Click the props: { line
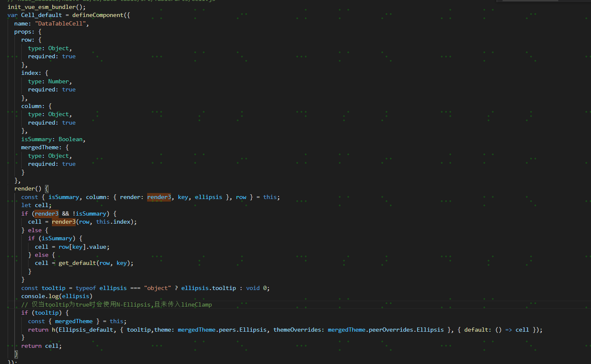This screenshot has width=591, height=364. pyautogui.click(x=28, y=32)
